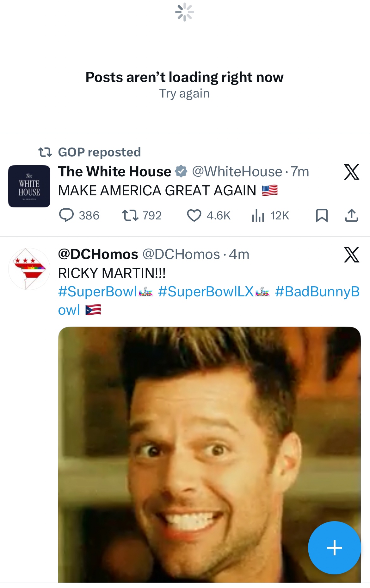View analytics for White House post
Image resolution: width=370 pixels, height=588 pixels.
[258, 216]
